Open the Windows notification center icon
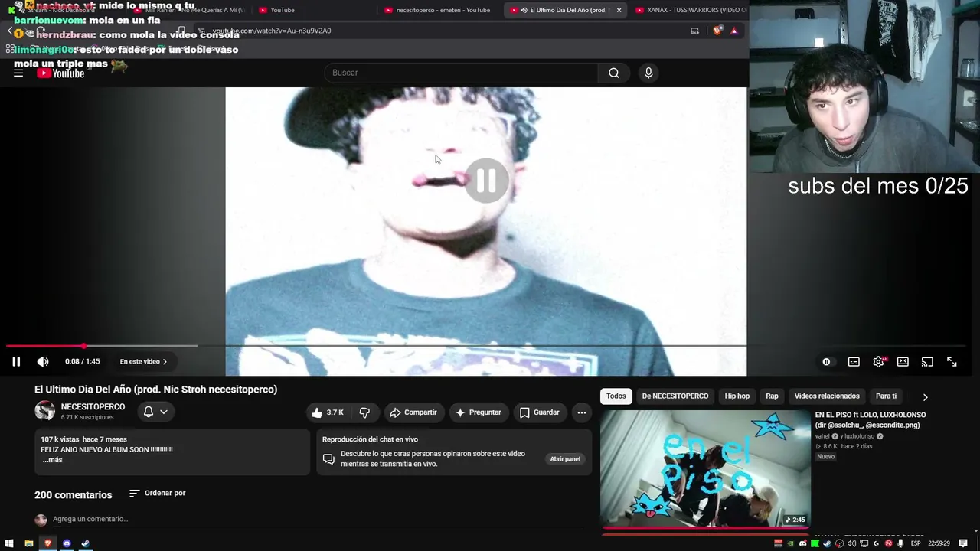Image resolution: width=980 pixels, height=551 pixels. point(963,543)
